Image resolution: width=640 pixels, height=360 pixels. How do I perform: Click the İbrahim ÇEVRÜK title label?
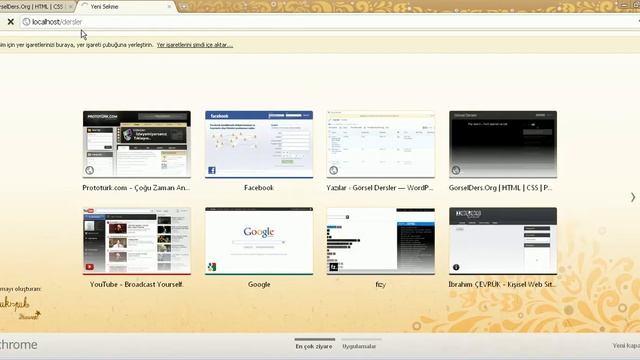[502, 284]
